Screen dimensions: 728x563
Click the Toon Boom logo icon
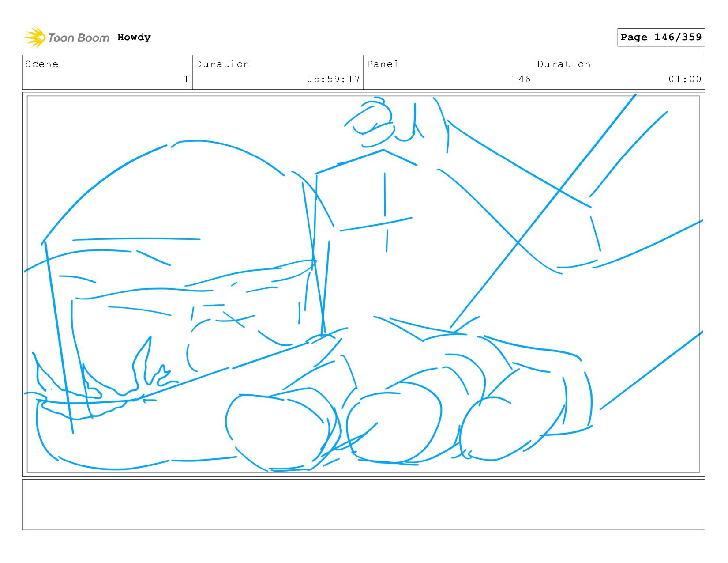pos(35,38)
